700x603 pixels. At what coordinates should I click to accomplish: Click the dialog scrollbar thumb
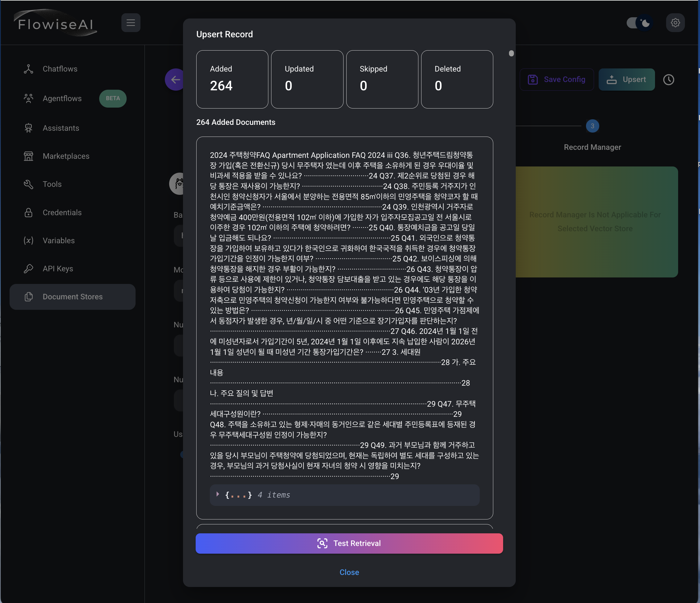point(511,53)
